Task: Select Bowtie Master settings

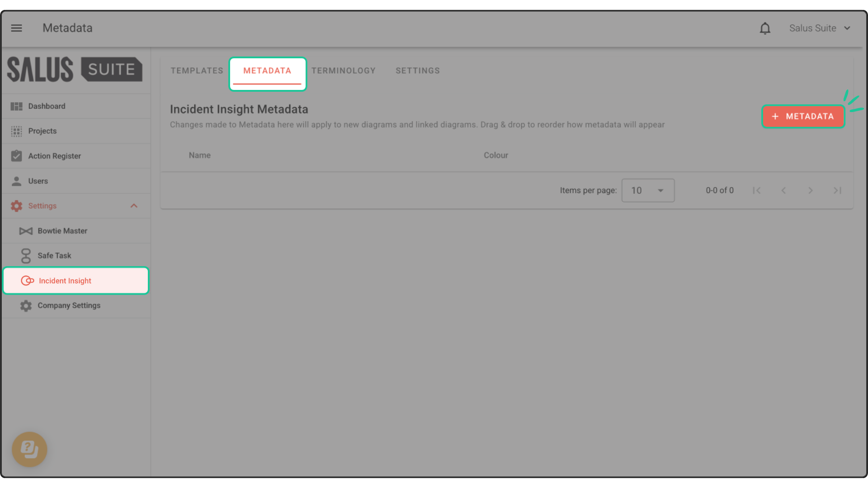Action: (x=62, y=231)
